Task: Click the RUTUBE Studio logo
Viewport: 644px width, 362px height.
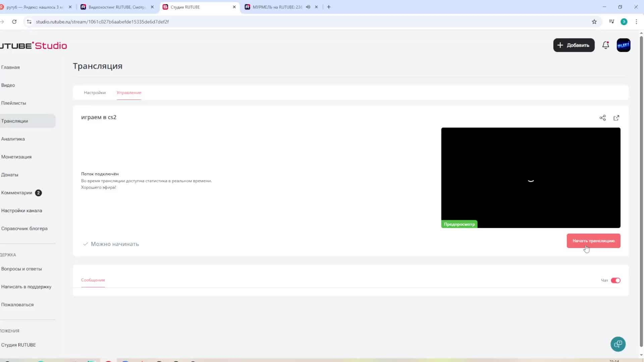Action: coord(33,46)
